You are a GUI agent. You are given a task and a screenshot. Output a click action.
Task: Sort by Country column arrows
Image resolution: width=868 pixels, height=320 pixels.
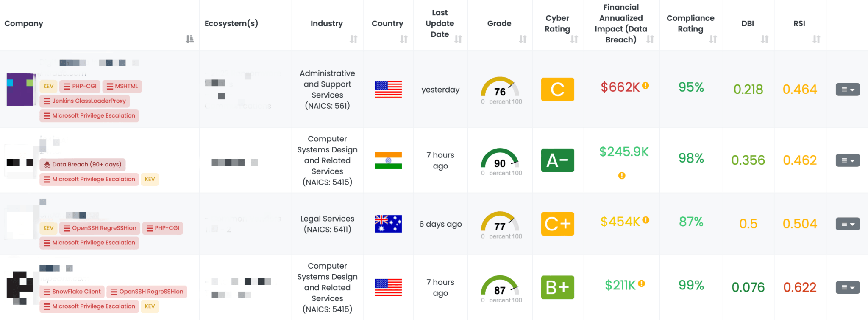tap(403, 39)
